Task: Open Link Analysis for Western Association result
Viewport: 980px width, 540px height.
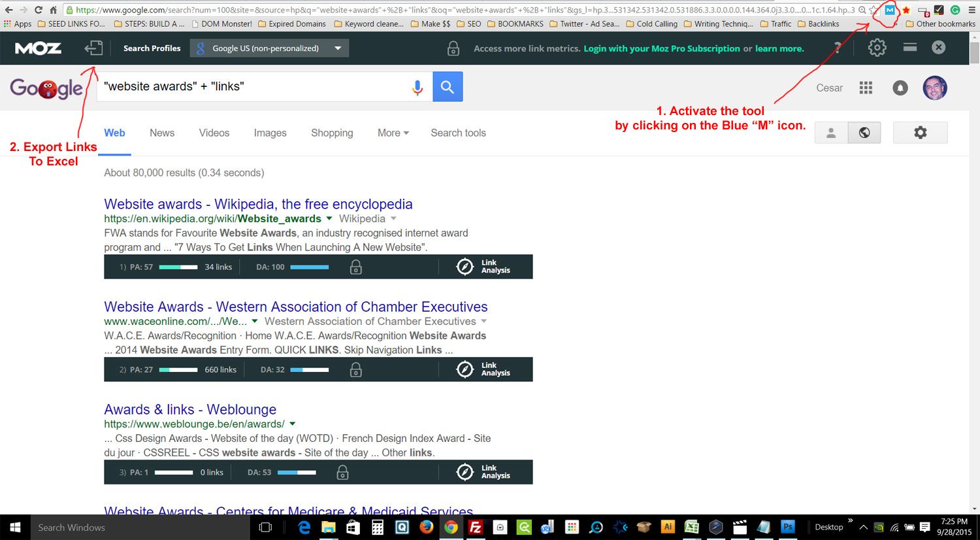Action: [x=483, y=369]
